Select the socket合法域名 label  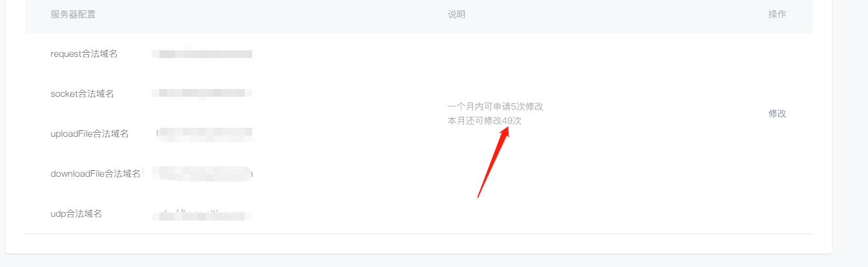82,94
